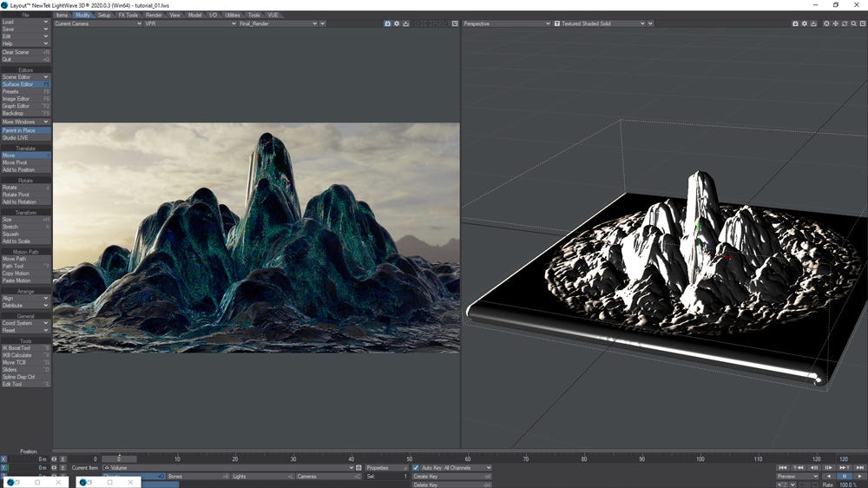This screenshot has height=488, width=868.
Task: Select the Rotate tool button
Action: click(25, 188)
